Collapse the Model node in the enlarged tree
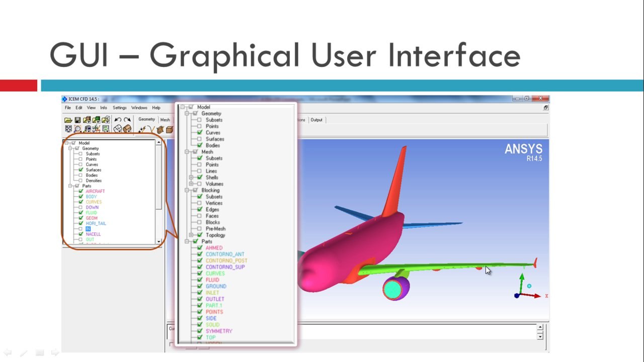644x362 pixels. 183,107
